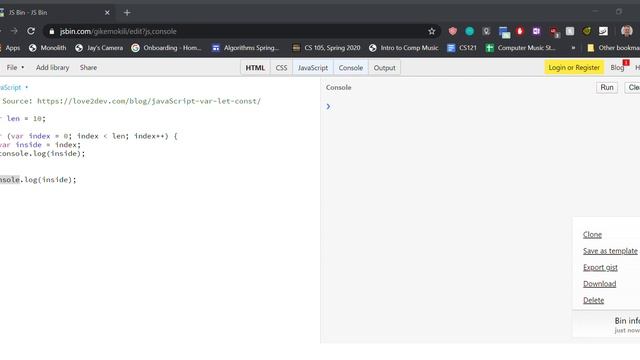640x360 pixels.
Task: Open the Algorithms Spring bookmark
Action: coord(245,48)
